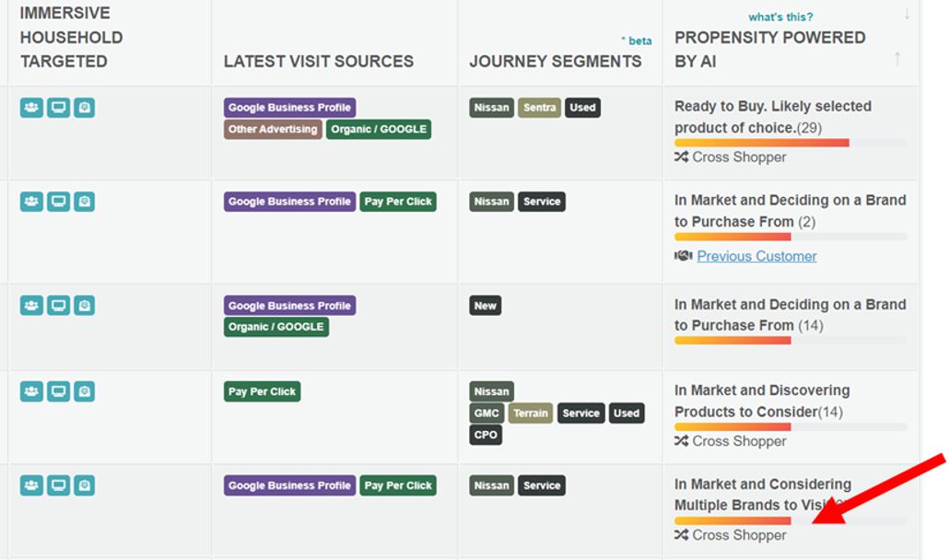This screenshot has width=950, height=560.
Task: Click the CPO journey segment tag
Action: click(x=486, y=435)
